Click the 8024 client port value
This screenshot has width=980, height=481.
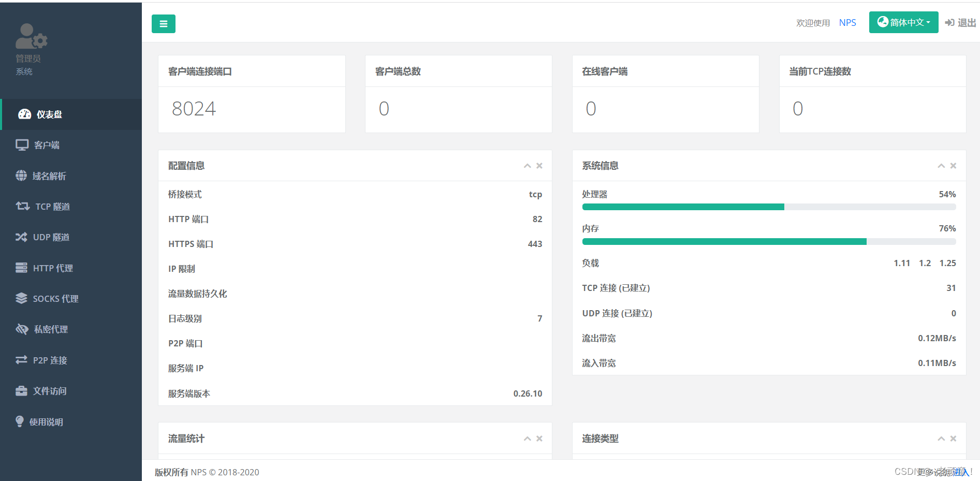pyautogui.click(x=194, y=109)
